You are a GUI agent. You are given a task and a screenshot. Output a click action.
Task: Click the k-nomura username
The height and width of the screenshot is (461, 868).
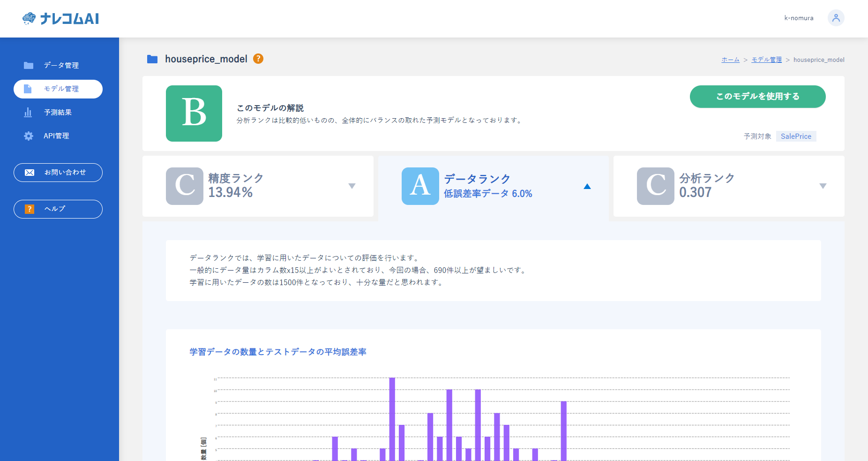click(799, 18)
